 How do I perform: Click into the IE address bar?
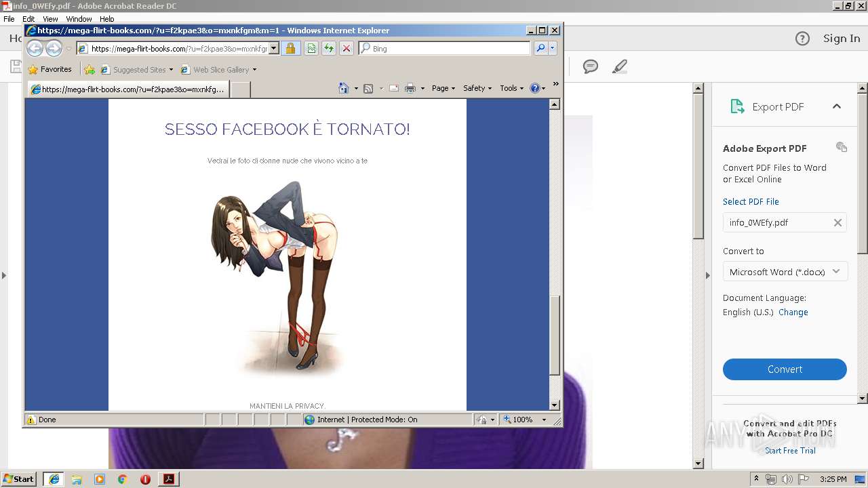click(x=178, y=48)
